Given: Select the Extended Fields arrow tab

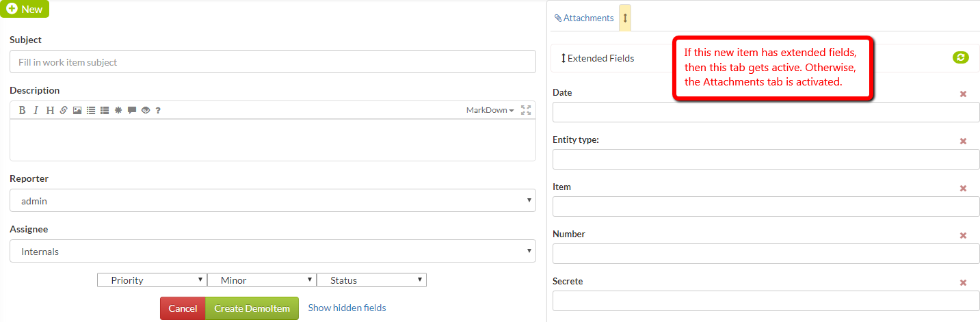Looking at the screenshot, I should 625,18.
